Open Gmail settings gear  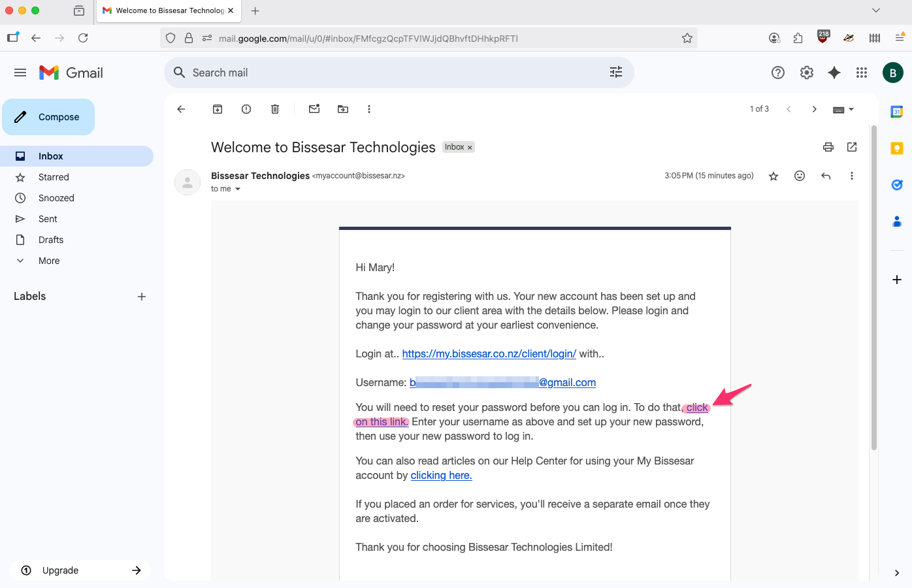point(807,73)
